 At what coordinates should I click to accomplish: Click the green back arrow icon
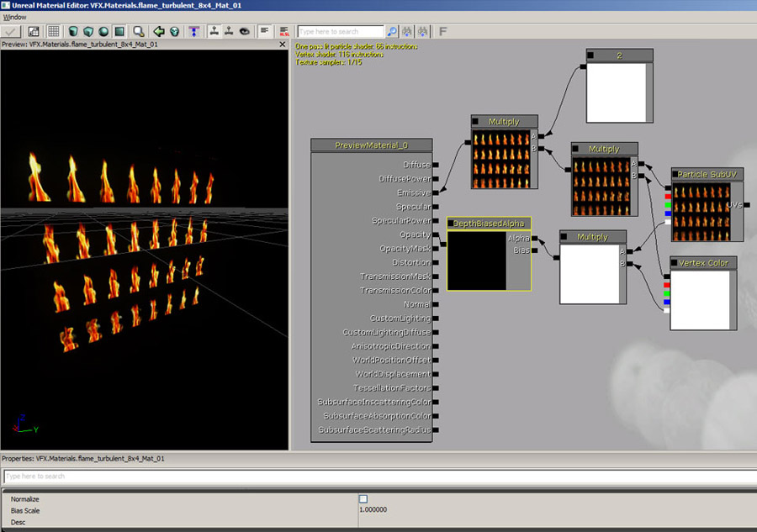pyautogui.click(x=158, y=31)
